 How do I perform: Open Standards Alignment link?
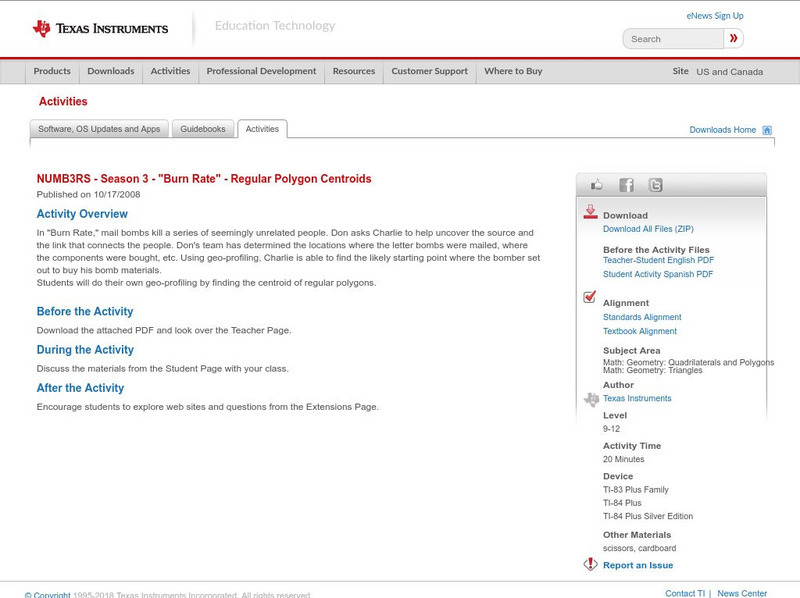(x=642, y=317)
